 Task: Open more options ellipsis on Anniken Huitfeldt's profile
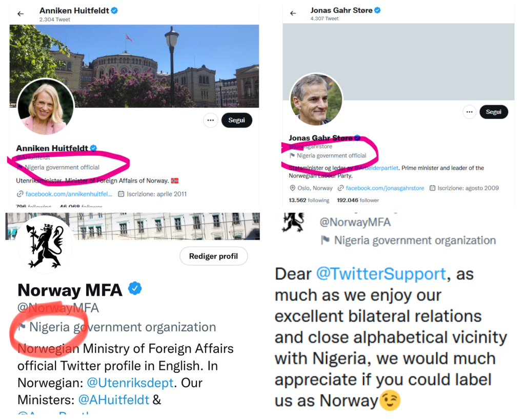tap(210, 121)
